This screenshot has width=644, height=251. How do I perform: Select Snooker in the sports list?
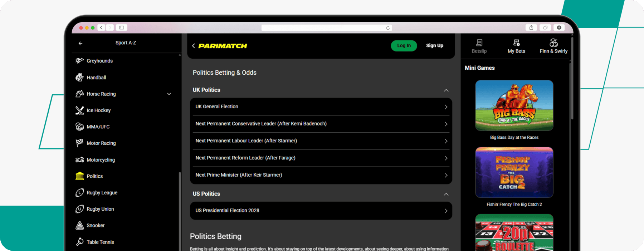(96, 225)
